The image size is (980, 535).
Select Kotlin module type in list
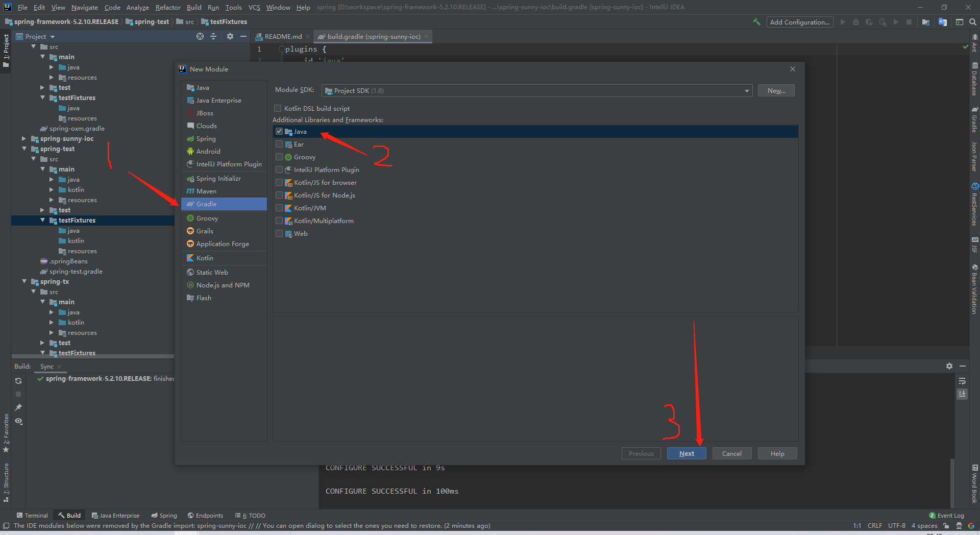click(x=224, y=258)
